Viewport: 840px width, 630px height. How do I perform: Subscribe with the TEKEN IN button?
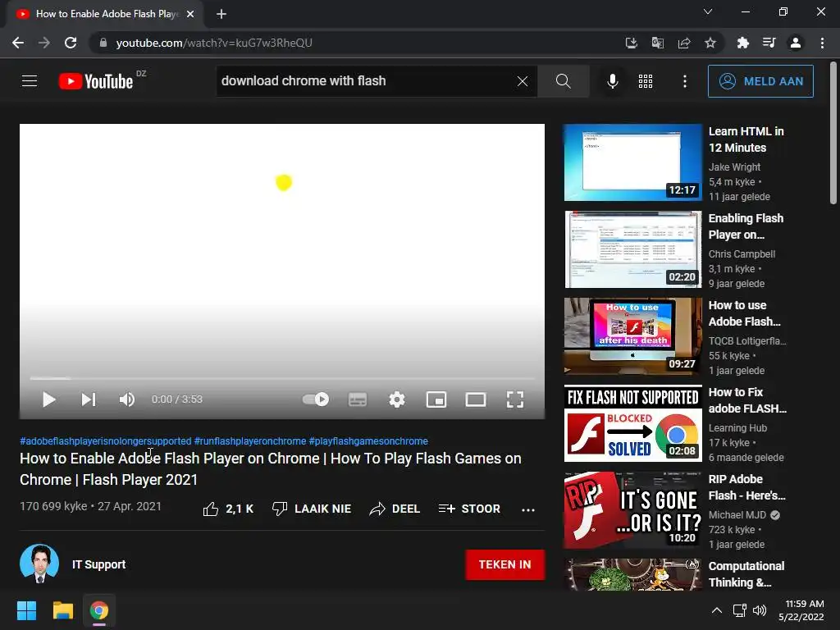tap(504, 564)
